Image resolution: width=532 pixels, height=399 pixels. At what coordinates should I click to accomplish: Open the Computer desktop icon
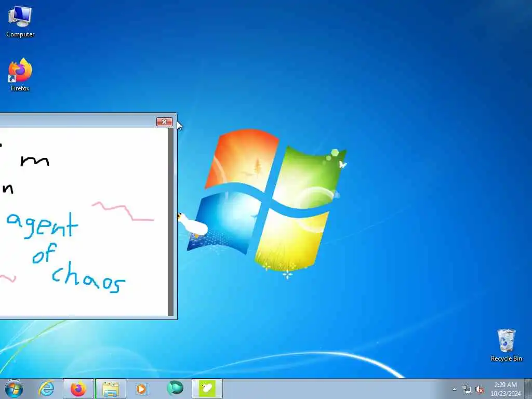(20, 22)
